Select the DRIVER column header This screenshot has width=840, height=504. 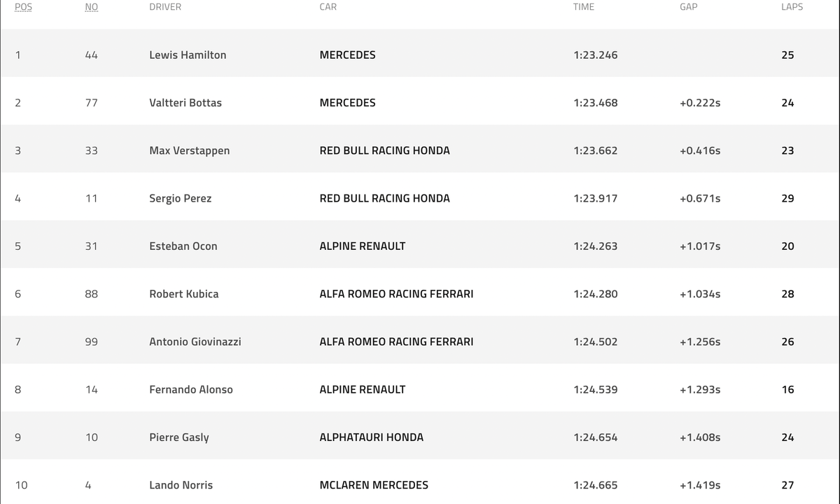click(165, 7)
